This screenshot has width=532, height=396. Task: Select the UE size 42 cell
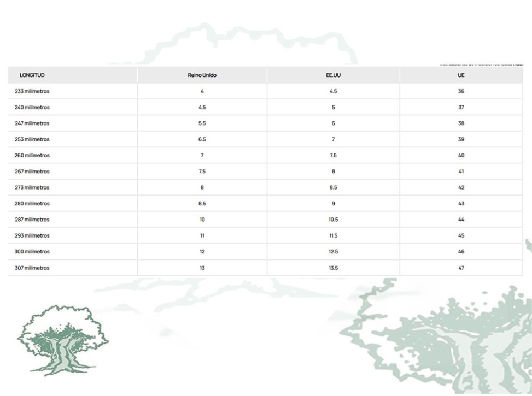[461, 187]
